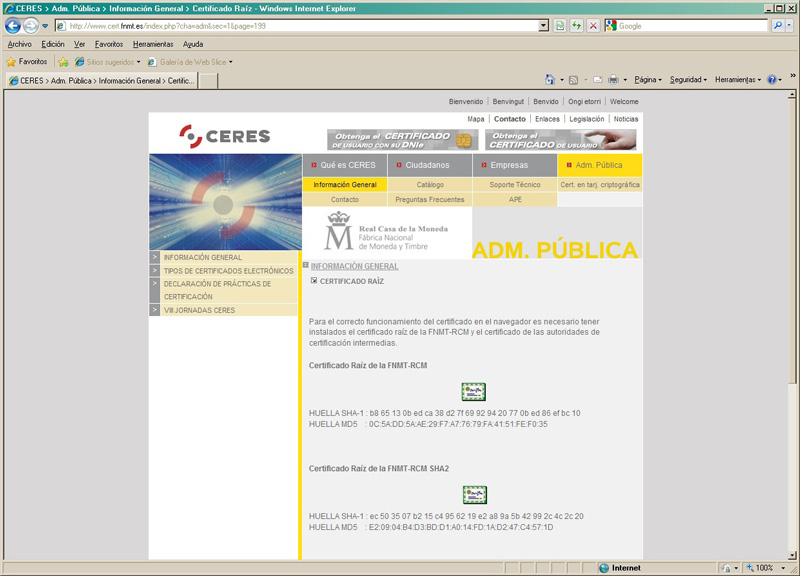Open the Ayuda menu
Viewport: 800px width, 576px height.
tap(193, 44)
